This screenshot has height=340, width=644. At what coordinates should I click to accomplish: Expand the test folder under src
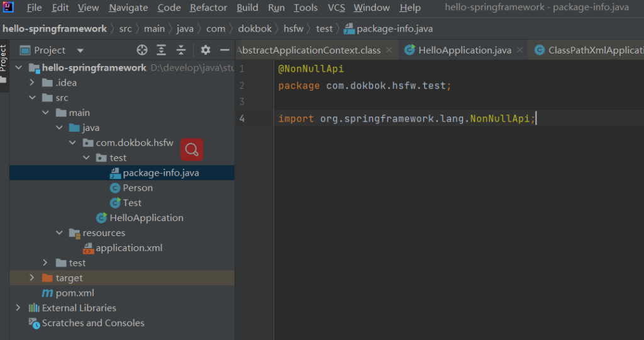pyautogui.click(x=45, y=263)
